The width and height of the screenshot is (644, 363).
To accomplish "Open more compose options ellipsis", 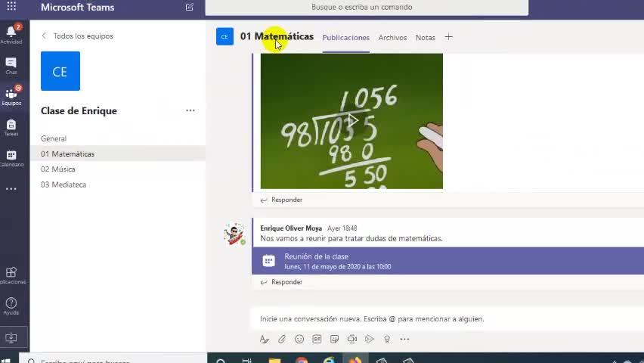I will coord(404,339).
